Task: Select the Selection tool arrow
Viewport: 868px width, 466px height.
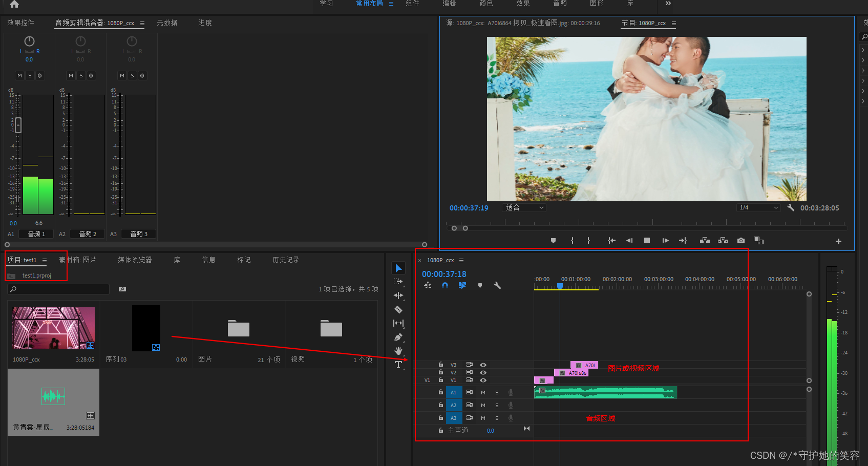Action: click(x=398, y=268)
